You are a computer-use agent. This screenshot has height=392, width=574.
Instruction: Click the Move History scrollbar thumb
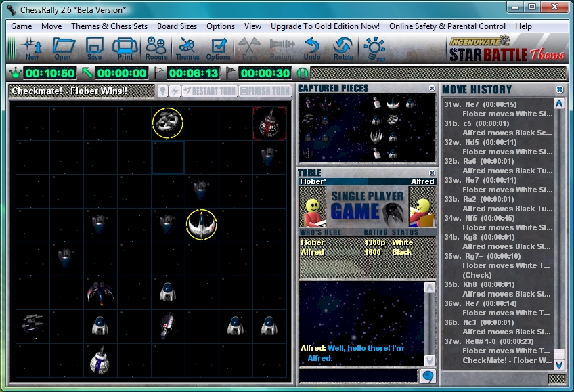click(x=559, y=353)
